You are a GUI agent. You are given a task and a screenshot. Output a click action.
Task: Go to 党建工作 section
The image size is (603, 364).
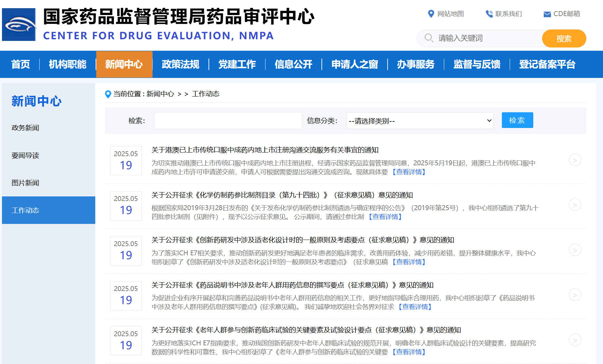[x=237, y=64]
